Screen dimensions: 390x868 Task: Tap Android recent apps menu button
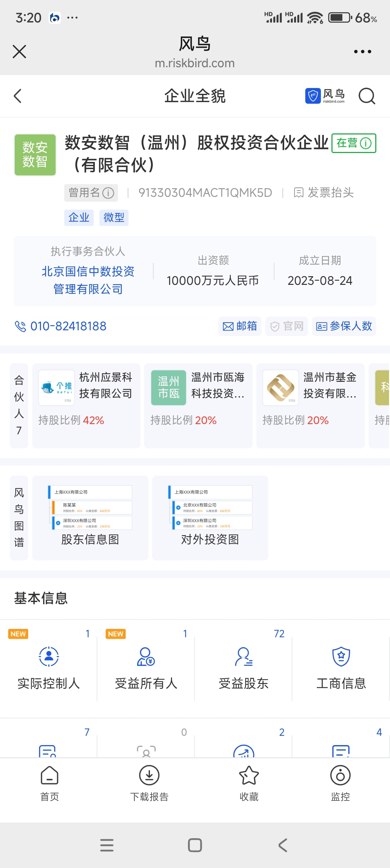tap(107, 845)
